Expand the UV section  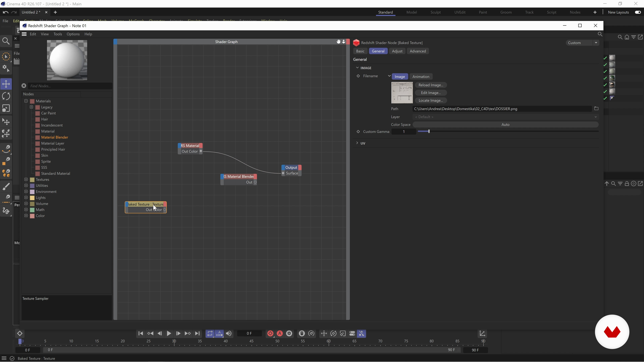click(357, 143)
